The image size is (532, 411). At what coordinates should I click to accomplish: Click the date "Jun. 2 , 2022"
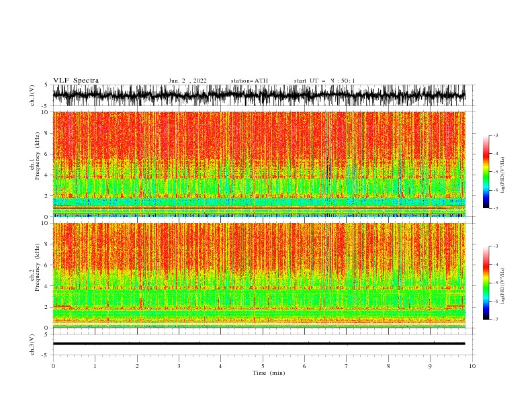coord(187,81)
